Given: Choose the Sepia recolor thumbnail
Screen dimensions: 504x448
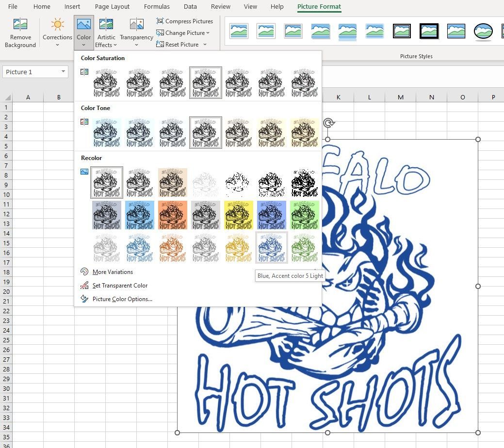Looking at the screenshot, I should pos(172,182).
